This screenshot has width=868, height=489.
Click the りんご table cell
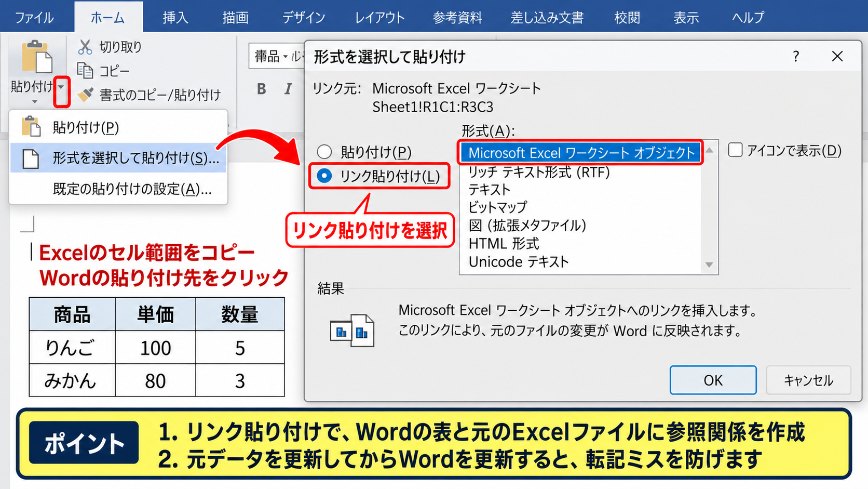tap(72, 348)
